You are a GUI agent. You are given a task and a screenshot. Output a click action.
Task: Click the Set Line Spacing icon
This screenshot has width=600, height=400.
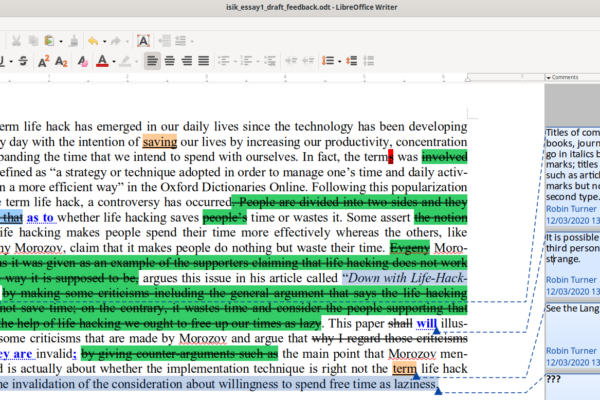coord(328,61)
